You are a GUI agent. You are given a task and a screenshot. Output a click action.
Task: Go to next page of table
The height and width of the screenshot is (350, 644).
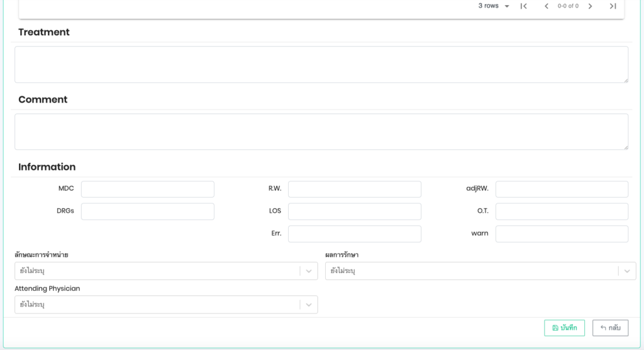pyautogui.click(x=590, y=6)
